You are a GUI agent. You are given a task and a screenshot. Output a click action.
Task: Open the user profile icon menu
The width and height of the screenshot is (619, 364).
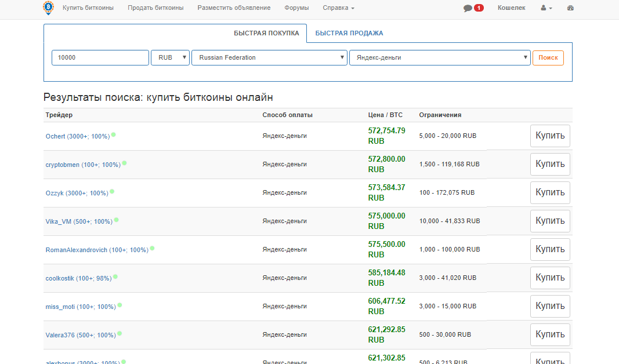coord(546,8)
